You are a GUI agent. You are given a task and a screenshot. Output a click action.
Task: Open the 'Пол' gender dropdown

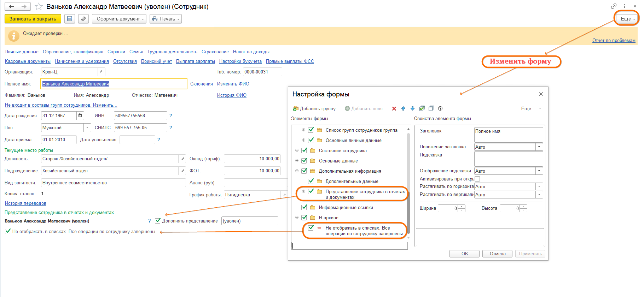[87, 127]
